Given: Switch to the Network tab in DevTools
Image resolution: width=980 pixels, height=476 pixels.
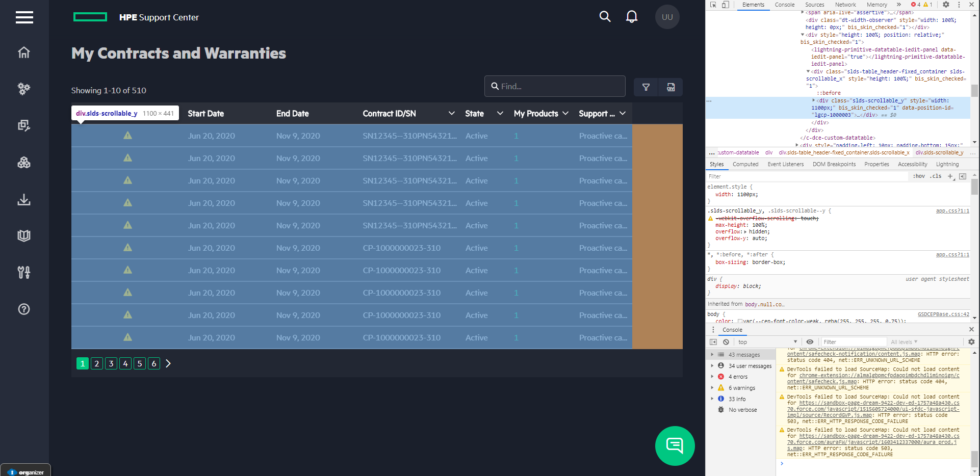Looking at the screenshot, I should [845, 5].
